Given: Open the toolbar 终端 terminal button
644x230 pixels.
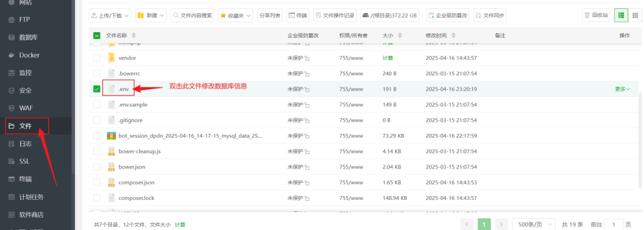Looking at the screenshot, I should coord(297,16).
